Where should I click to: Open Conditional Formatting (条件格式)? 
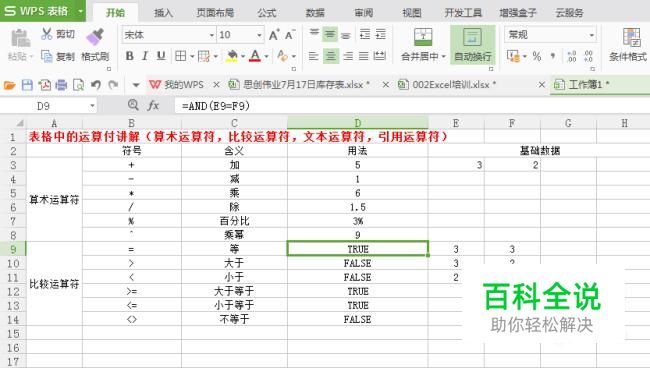(x=628, y=44)
